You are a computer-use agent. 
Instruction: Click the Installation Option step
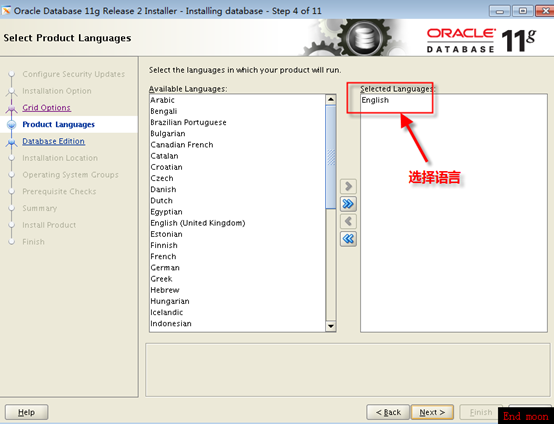[57, 91]
